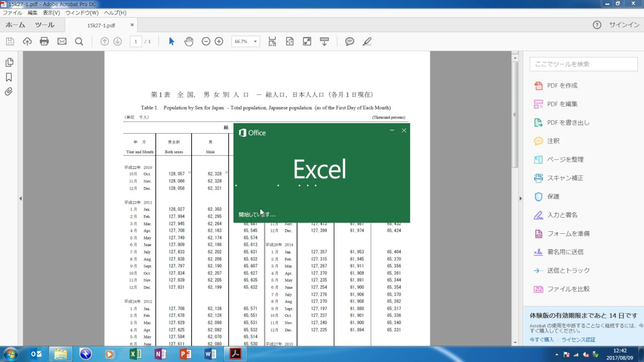Image resolution: width=644 pixels, height=362 pixels.
Task: Open the ファイルを比較 tool
Action: tap(569, 289)
